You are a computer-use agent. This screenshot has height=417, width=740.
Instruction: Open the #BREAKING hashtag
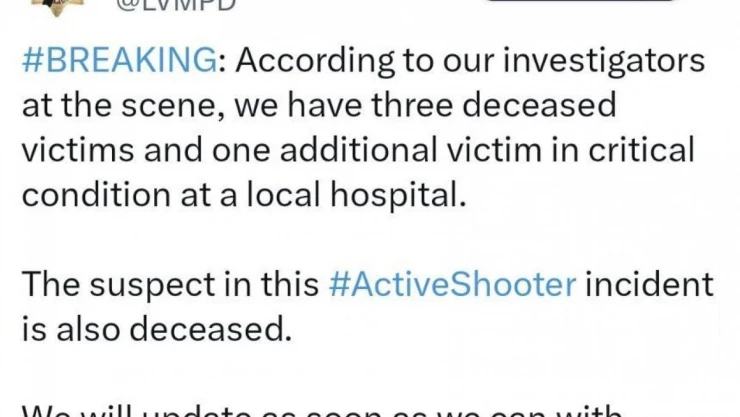coord(119,61)
